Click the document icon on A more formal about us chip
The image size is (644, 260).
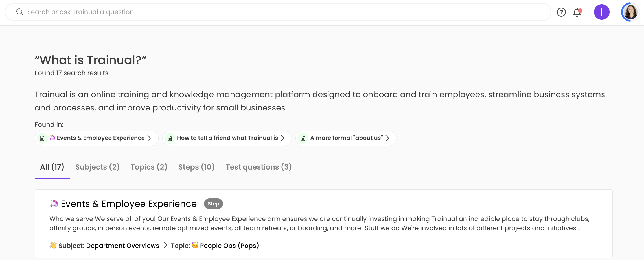point(303,138)
